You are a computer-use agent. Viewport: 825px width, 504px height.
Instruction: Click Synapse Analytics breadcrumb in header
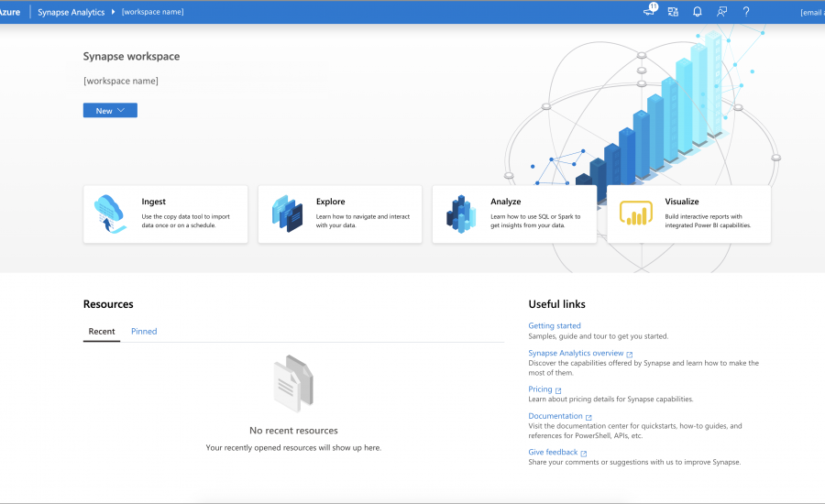[x=71, y=12]
